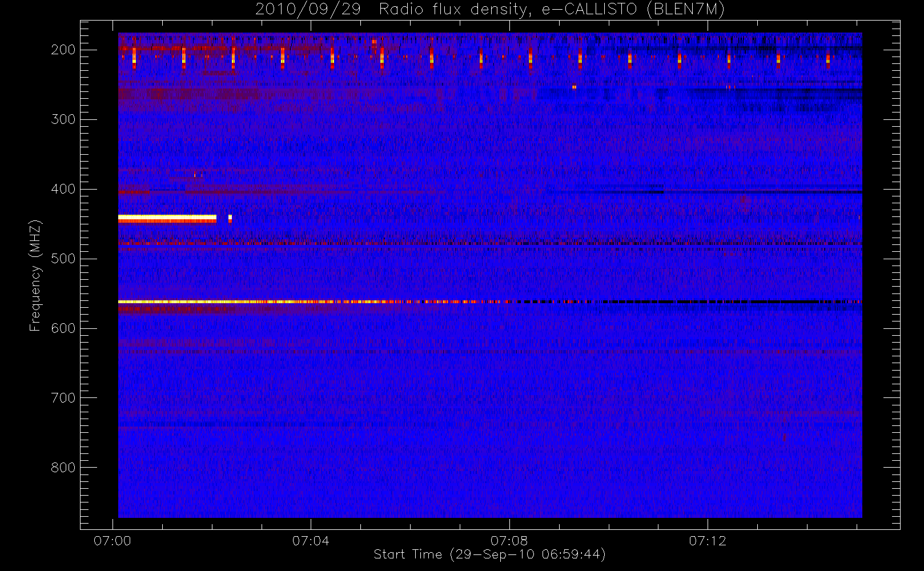Image resolution: width=924 pixels, height=571 pixels.
Task: Click the 07:08 time tick label
Action: (x=509, y=541)
